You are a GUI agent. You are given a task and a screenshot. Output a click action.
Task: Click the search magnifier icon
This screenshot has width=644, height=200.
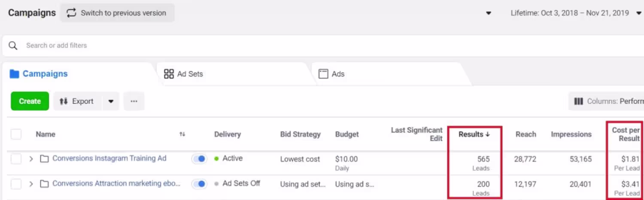pyautogui.click(x=13, y=45)
